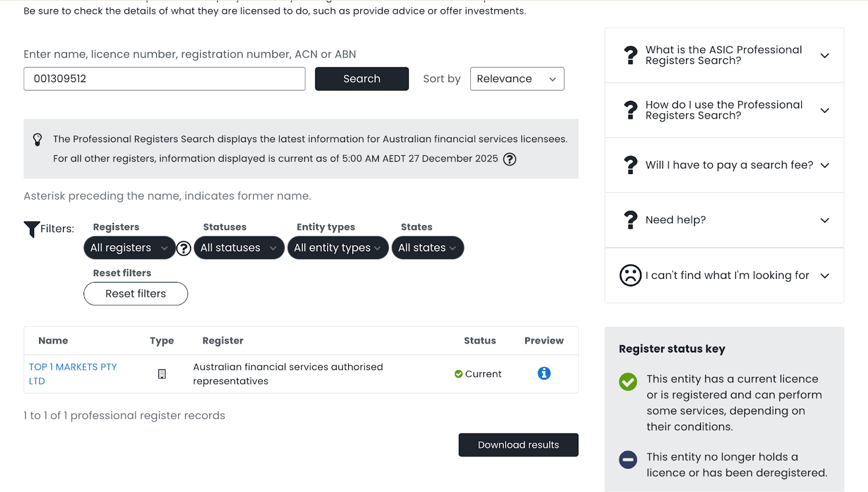The width and height of the screenshot is (868, 492).
Task: Open the All entity types dropdown
Action: (337, 248)
